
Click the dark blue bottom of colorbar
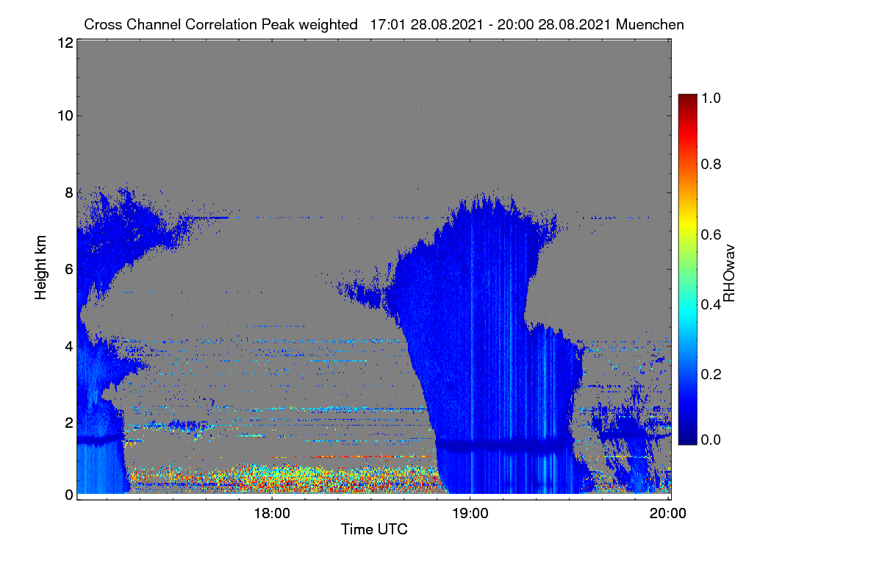[x=686, y=439]
